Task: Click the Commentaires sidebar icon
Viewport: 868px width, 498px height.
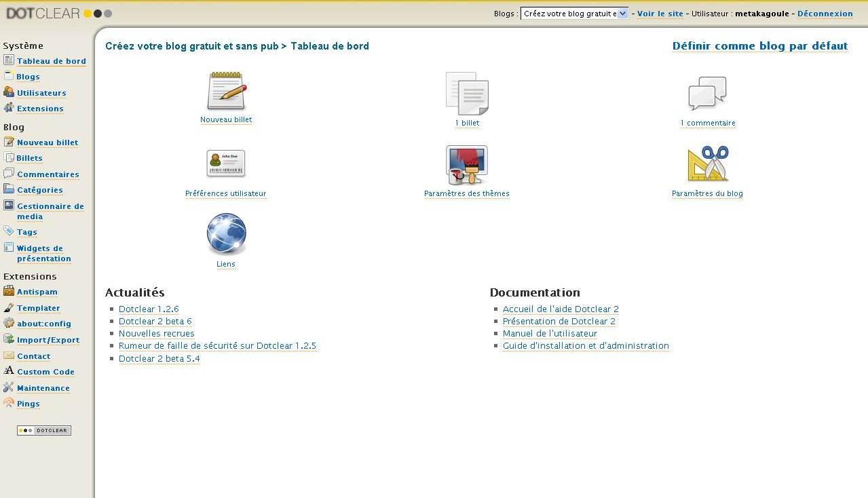Action: [x=9, y=174]
